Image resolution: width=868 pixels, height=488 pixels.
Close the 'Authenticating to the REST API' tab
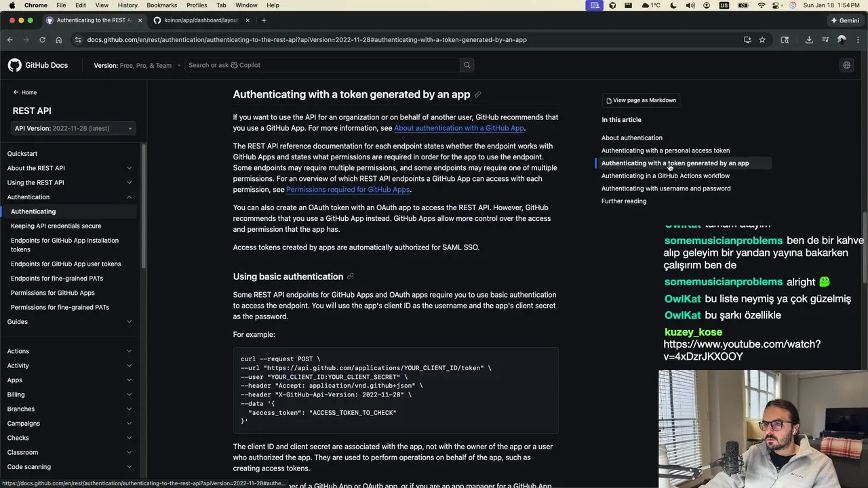[x=140, y=20]
